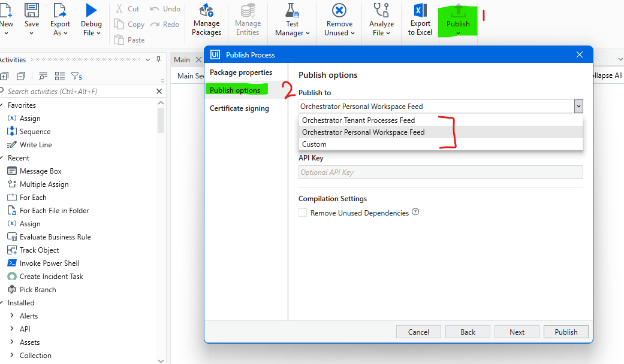Image resolution: width=624 pixels, height=364 pixels.
Task: Click Export to Excel
Action: pyautogui.click(x=420, y=17)
